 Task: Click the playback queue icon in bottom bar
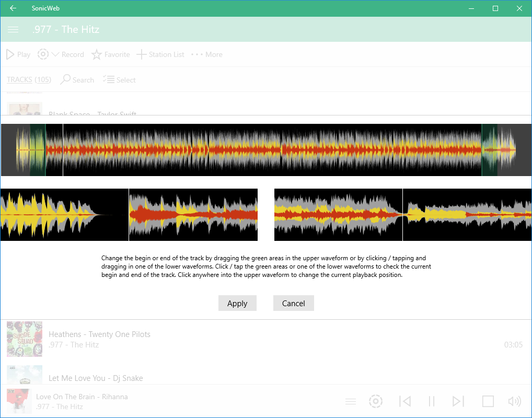click(351, 401)
